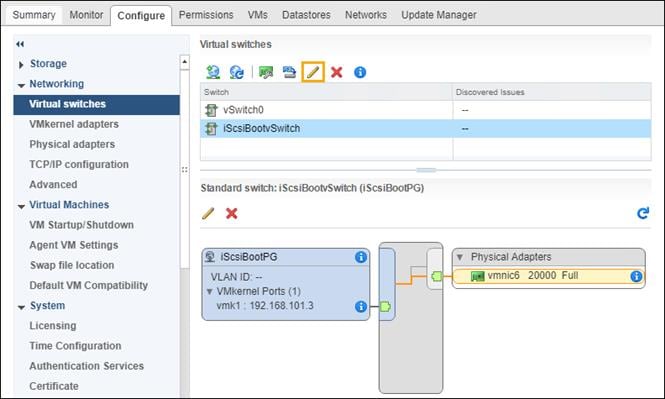This screenshot has width=665, height=399.
Task: Open Physical adapters item
Action: (72, 145)
